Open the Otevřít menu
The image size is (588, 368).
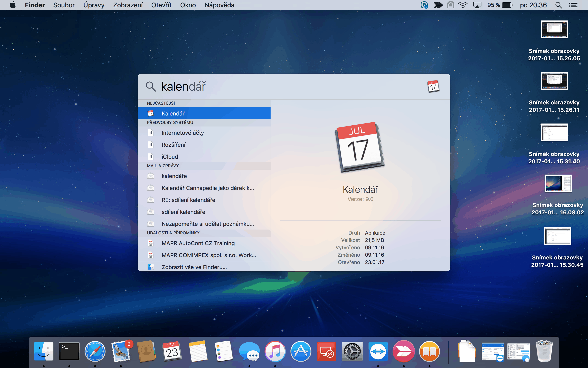[x=161, y=5]
